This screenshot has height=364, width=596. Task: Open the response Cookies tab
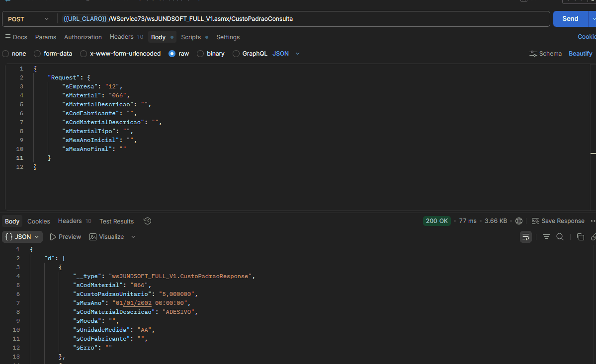(38, 221)
